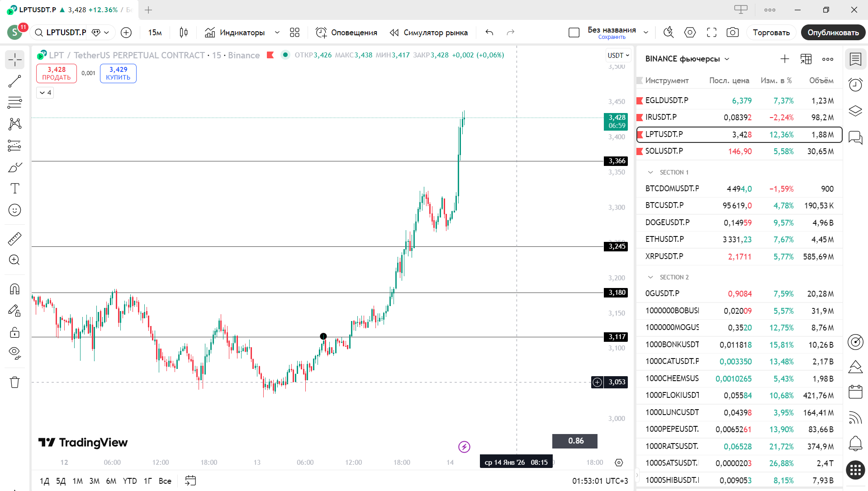Screen dimensions: 868x491
Task: Click the 3,366 horizontal line price label
Action: 616,161
